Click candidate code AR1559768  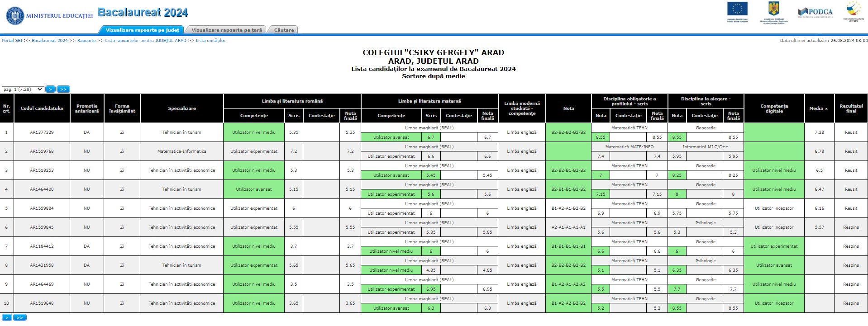point(42,151)
